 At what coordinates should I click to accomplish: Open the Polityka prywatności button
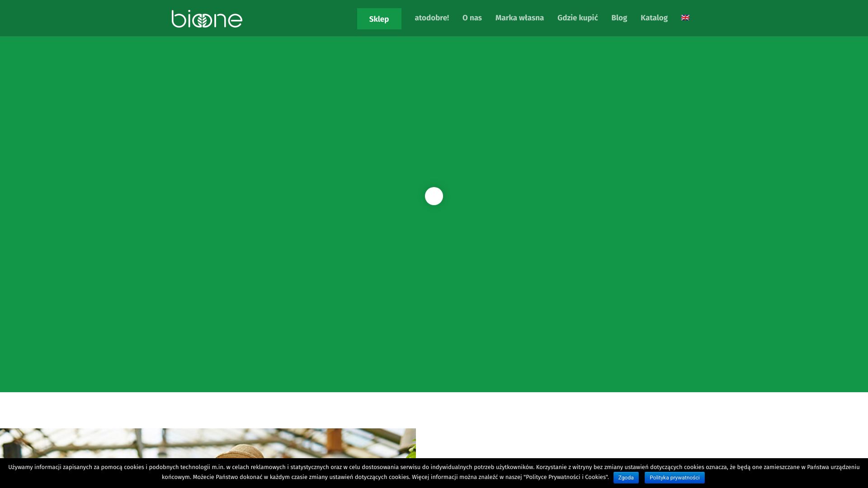675,478
